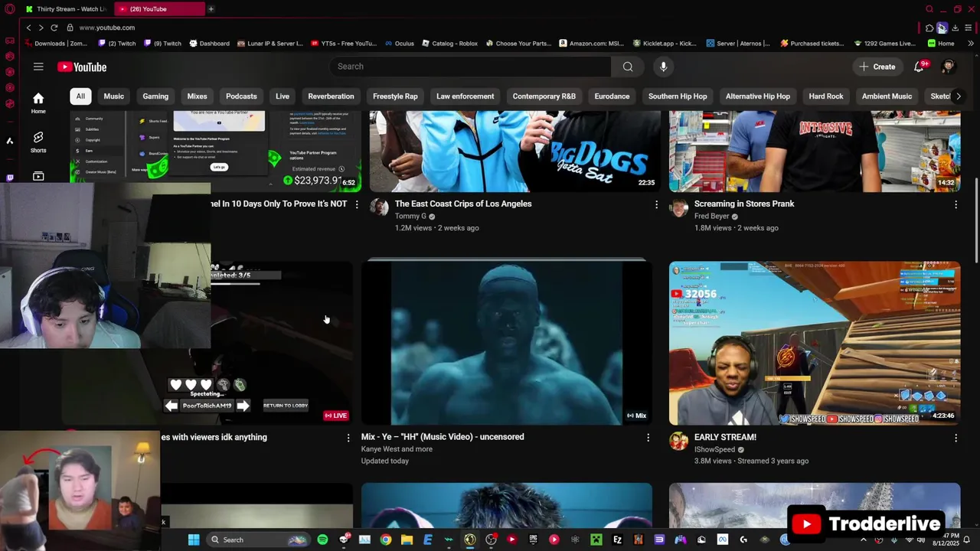Open File Explorer from the taskbar
The width and height of the screenshot is (980, 551).
[407, 540]
